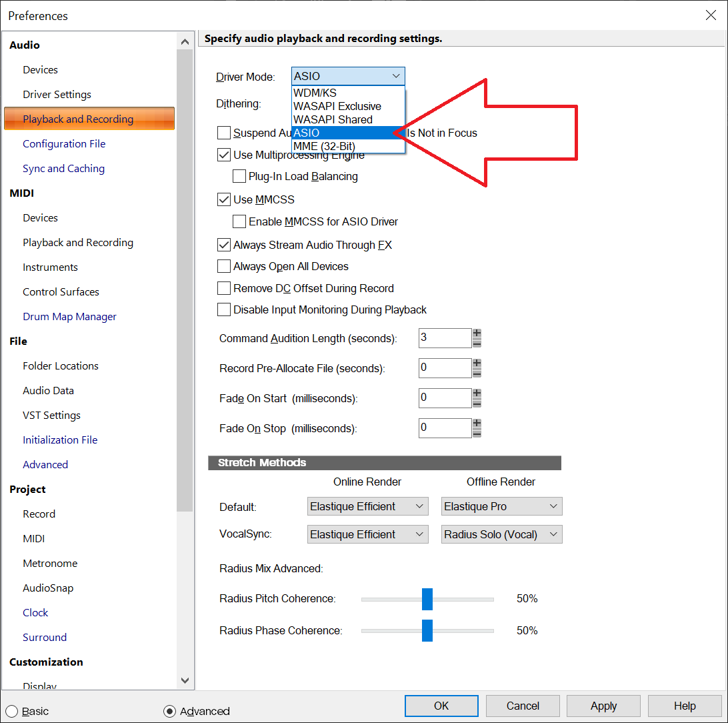
Task: Open VST Settings preferences page
Action: pyautogui.click(x=51, y=415)
